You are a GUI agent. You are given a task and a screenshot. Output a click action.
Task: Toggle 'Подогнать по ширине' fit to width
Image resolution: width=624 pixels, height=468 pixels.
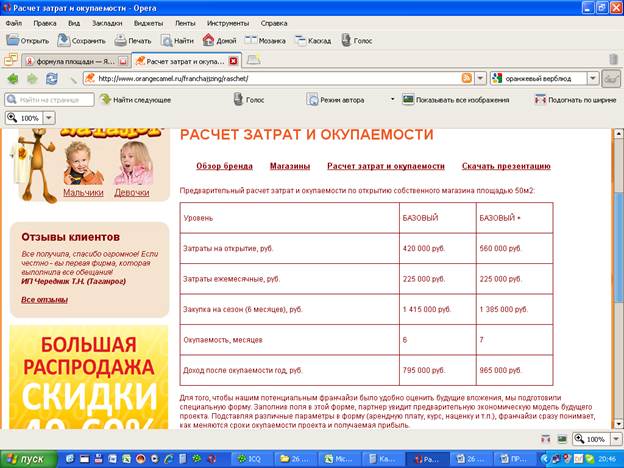540,99
